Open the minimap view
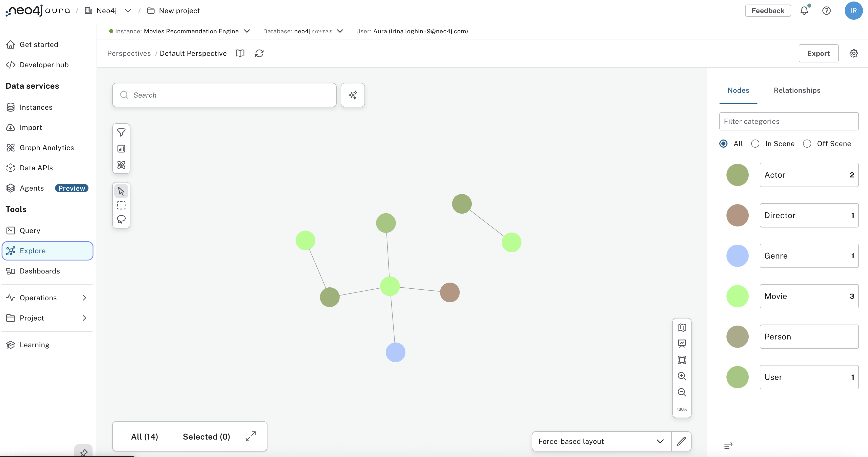Screen dimensions: 868x457 pos(682,327)
